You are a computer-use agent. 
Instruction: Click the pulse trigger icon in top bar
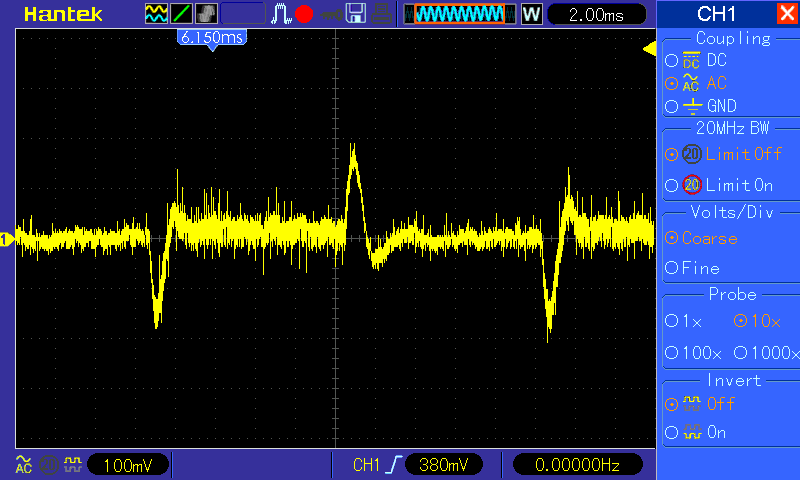click(x=280, y=14)
